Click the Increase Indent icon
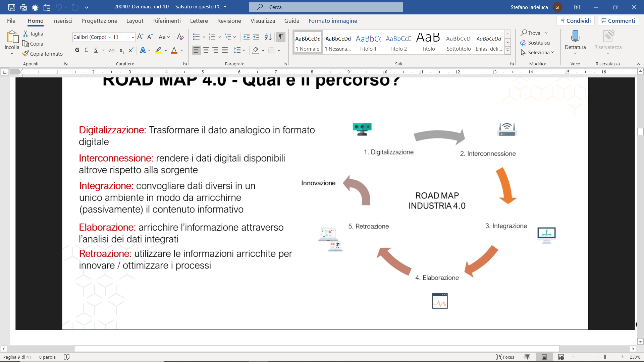Screen dimensions: 644x362 pyautogui.click(x=256, y=37)
